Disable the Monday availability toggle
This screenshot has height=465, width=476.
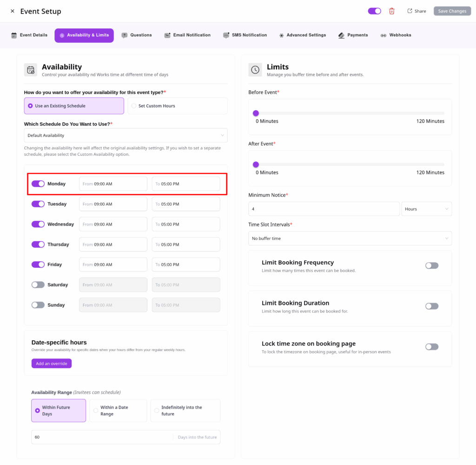point(38,184)
